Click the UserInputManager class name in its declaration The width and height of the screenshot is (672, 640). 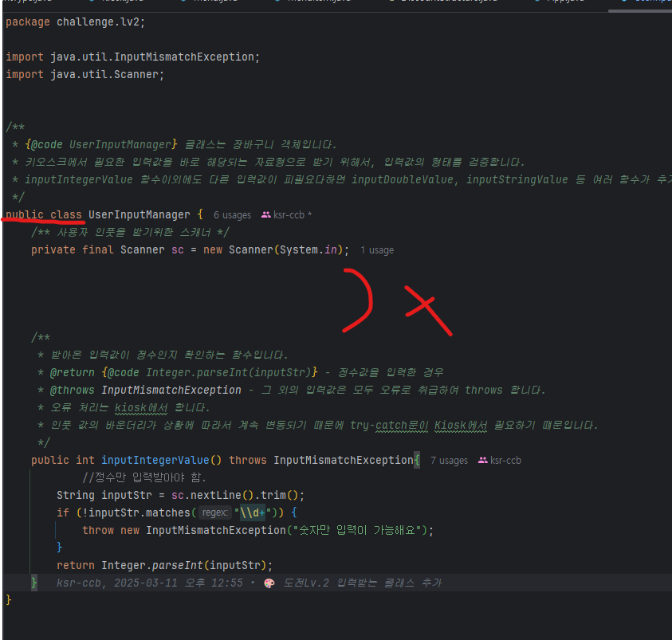point(140,214)
